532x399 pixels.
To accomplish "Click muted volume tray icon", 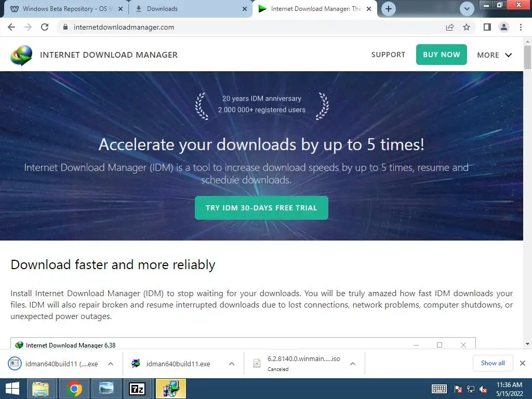I will point(483,389).
